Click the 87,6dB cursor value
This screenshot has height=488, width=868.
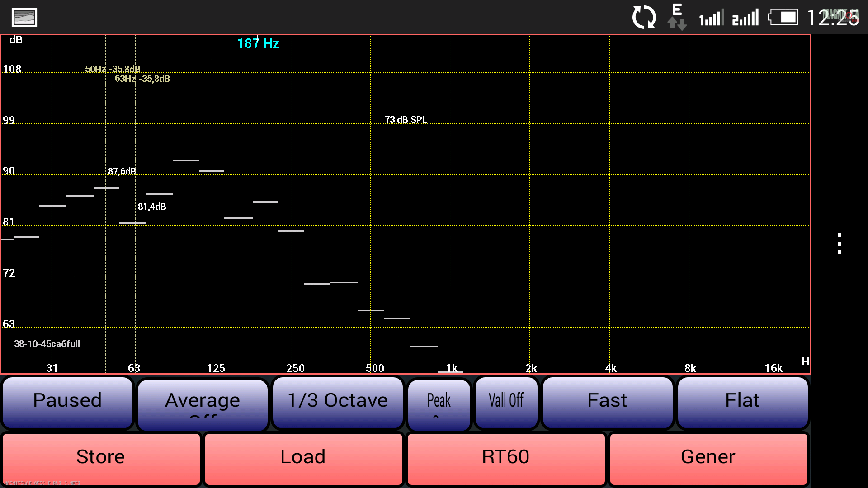click(x=122, y=171)
